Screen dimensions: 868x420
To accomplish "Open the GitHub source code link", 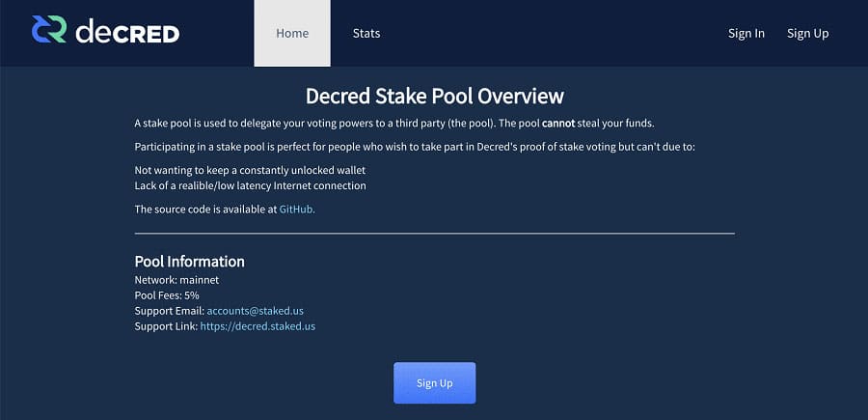I will click(x=296, y=209).
